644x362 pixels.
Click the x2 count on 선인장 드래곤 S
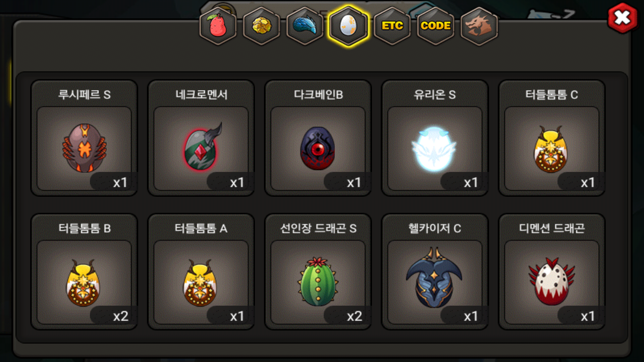tap(354, 316)
